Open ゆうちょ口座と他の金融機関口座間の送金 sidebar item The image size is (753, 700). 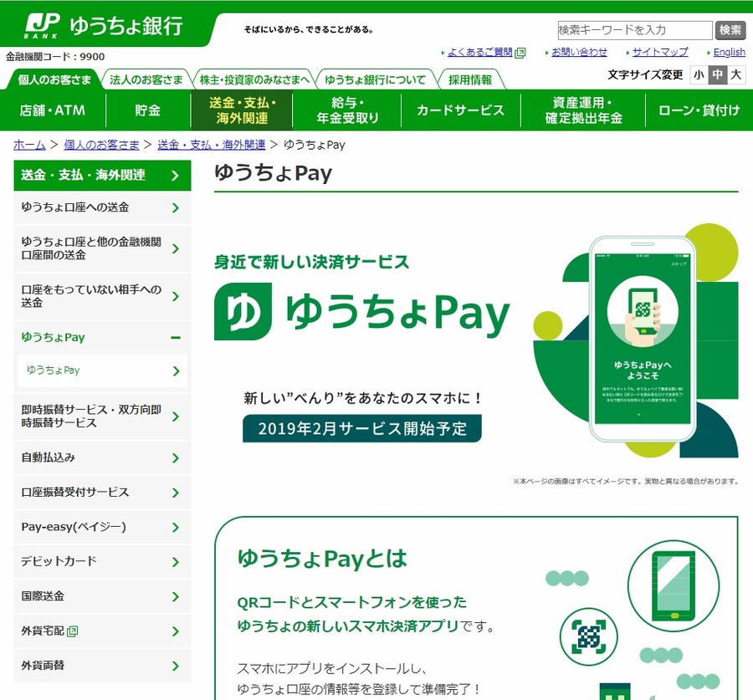pos(102,248)
